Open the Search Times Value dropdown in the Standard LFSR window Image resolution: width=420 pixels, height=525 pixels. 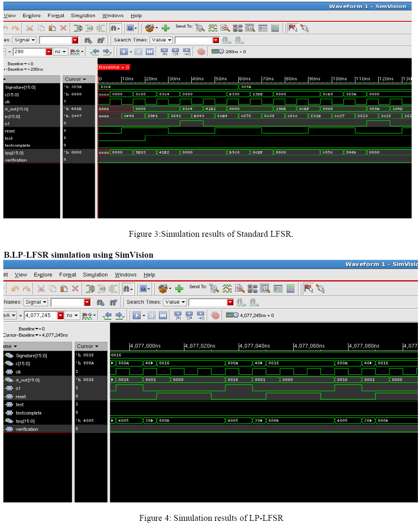[x=161, y=40]
